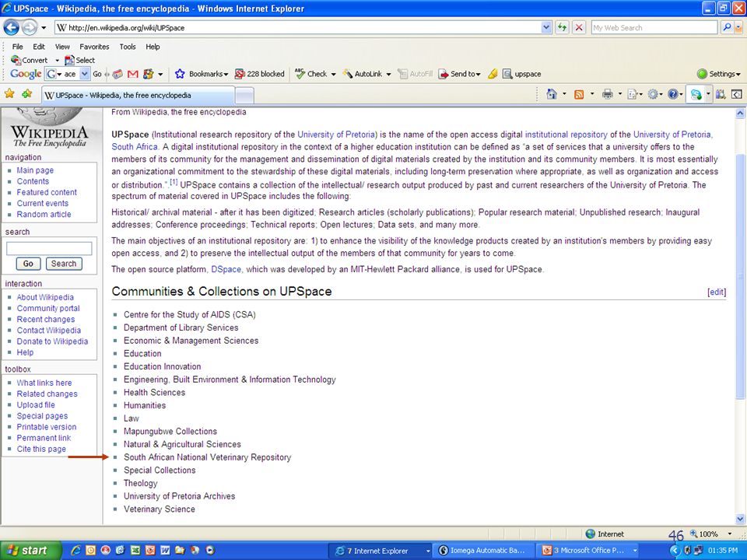
Task: Click the Help question mark icon
Action: point(672,94)
